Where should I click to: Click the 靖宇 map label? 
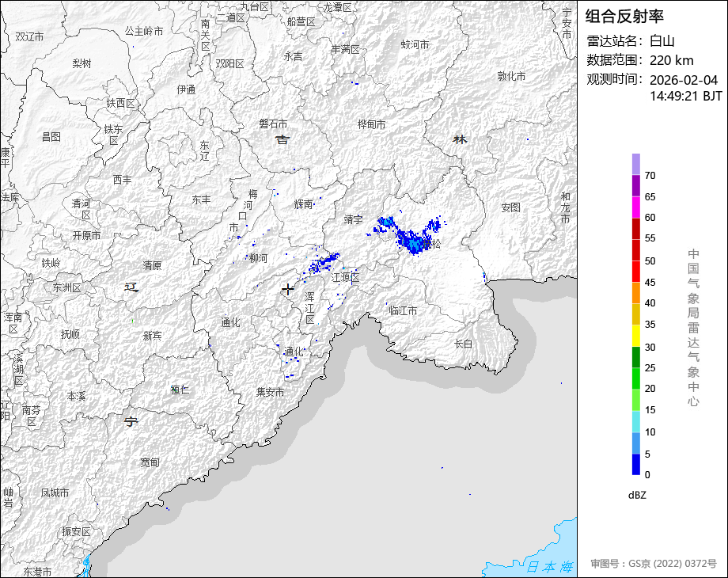[x=353, y=219]
